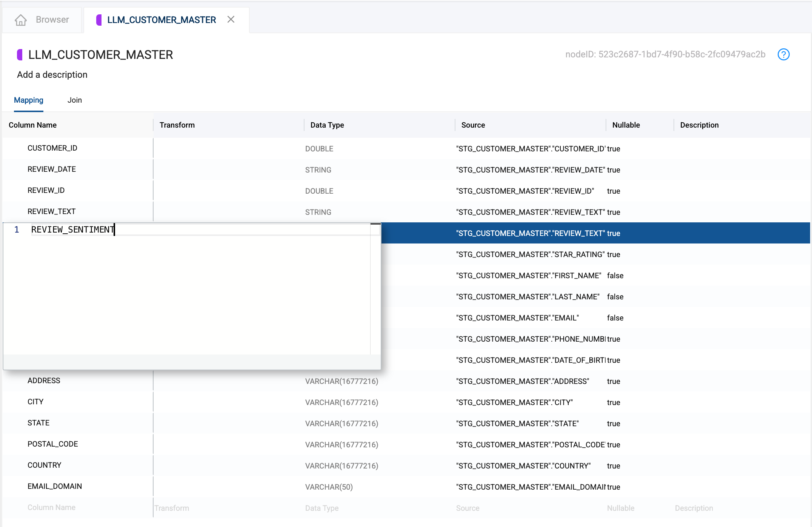
Task: Open STRING data type cell for REVIEW_DATE
Action: click(x=318, y=170)
